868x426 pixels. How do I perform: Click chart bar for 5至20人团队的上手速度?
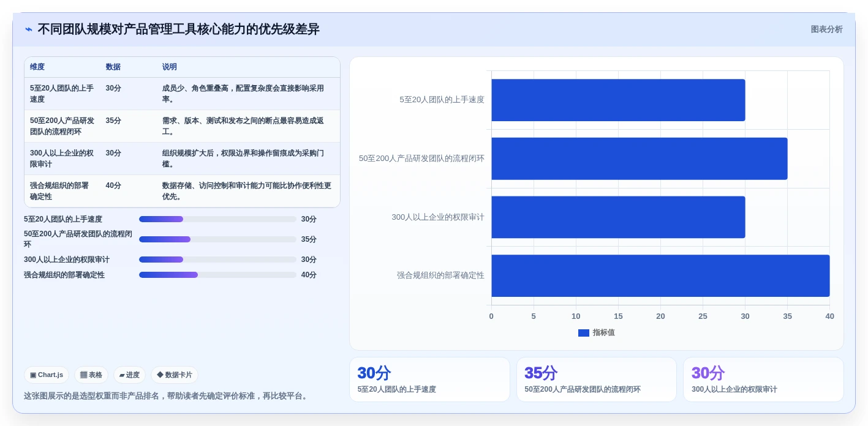click(618, 100)
